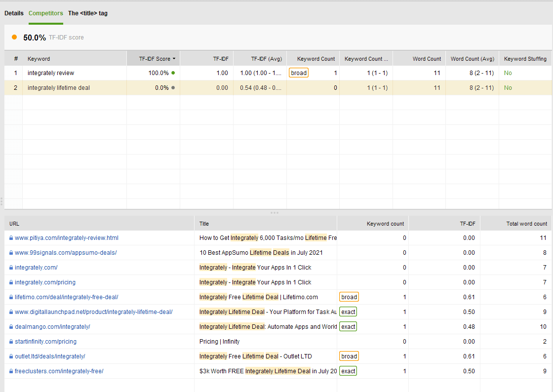Open startinfinity.com/pricing link
This screenshot has height=392, width=553.
(45, 342)
